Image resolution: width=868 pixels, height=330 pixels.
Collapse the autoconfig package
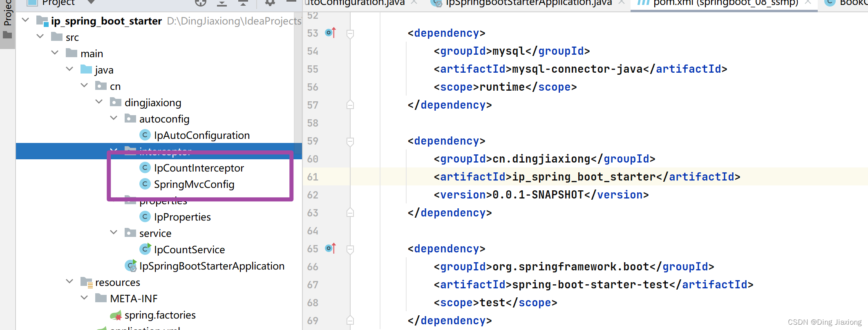point(114,118)
